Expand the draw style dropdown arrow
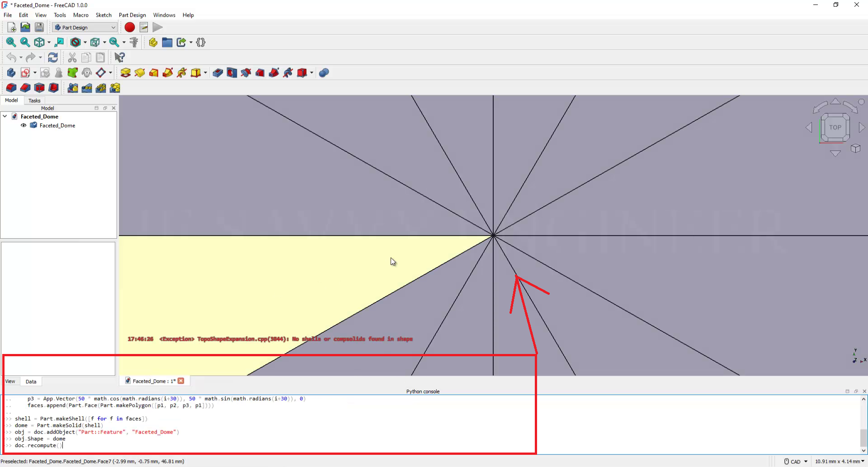Viewport: 868px width, 467px height. point(85,42)
